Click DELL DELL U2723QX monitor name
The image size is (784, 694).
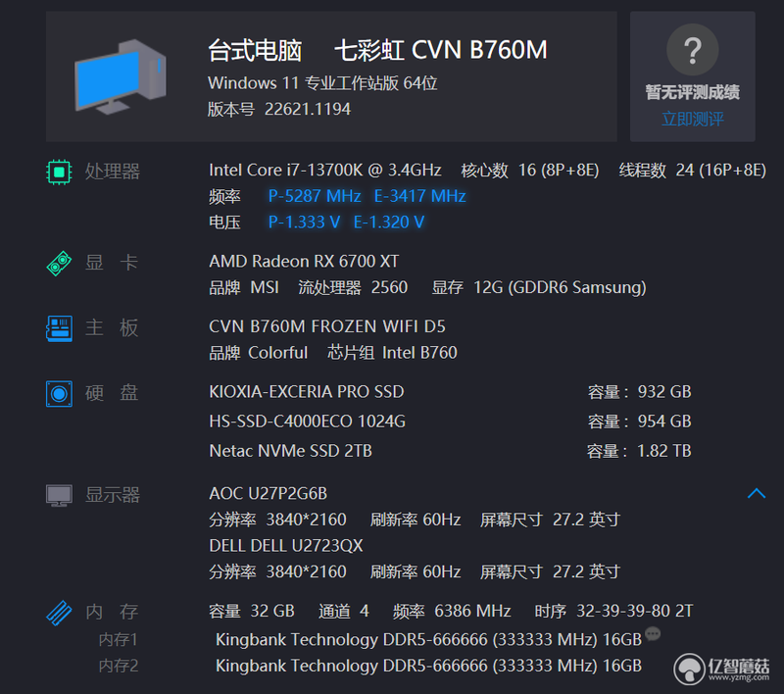click(x=286, y=546)
